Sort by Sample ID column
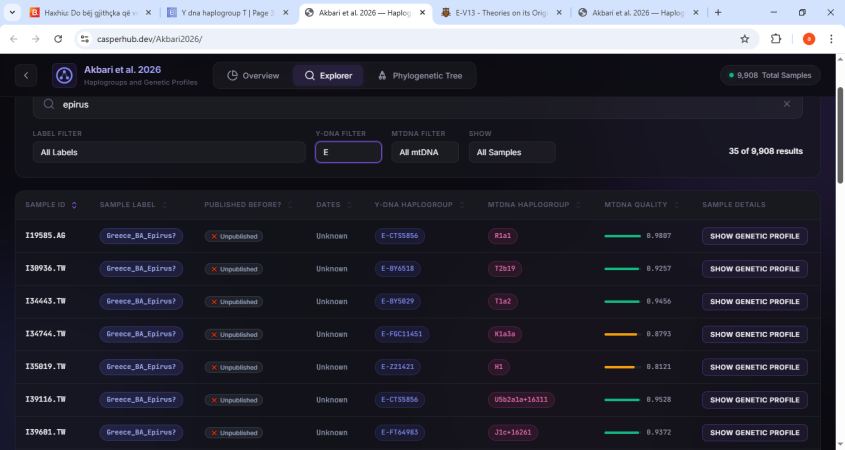Image resolution: width=845 pixels, height=450 pixels. [51, 205]
